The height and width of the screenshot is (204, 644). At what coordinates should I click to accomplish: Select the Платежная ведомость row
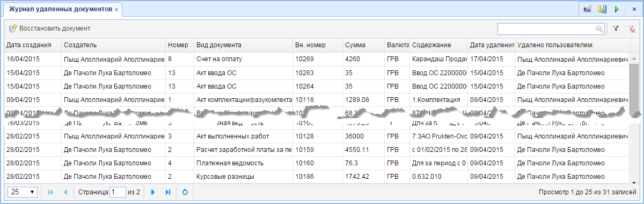(x=317, y=163)
